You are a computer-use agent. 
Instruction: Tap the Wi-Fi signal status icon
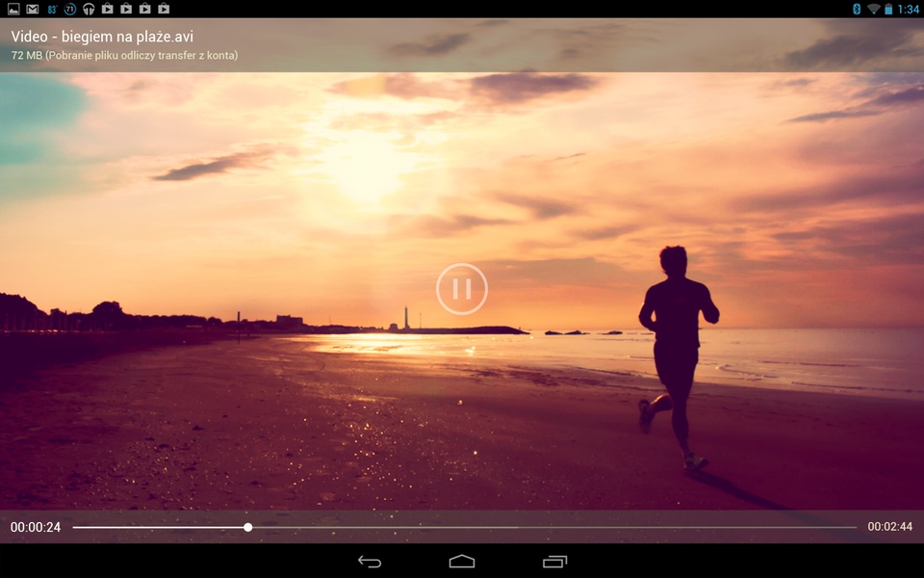[x=873, y=9]
